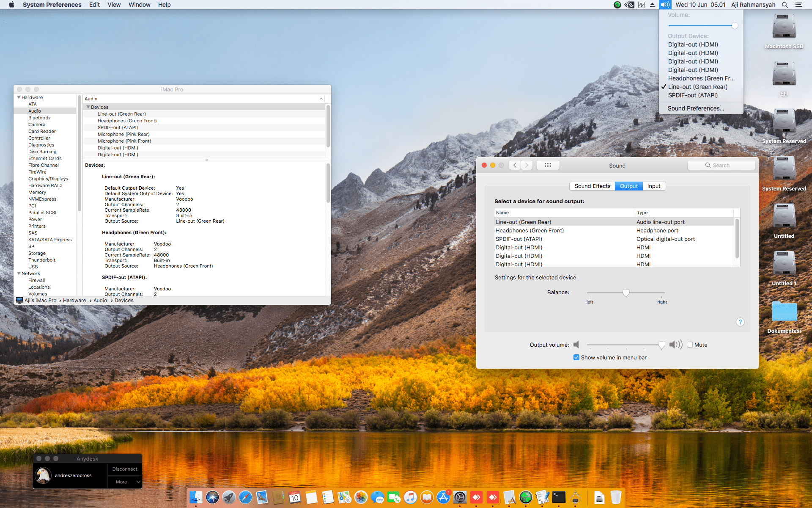
Task: Open the Sound help question mark button
Action: 740,322
